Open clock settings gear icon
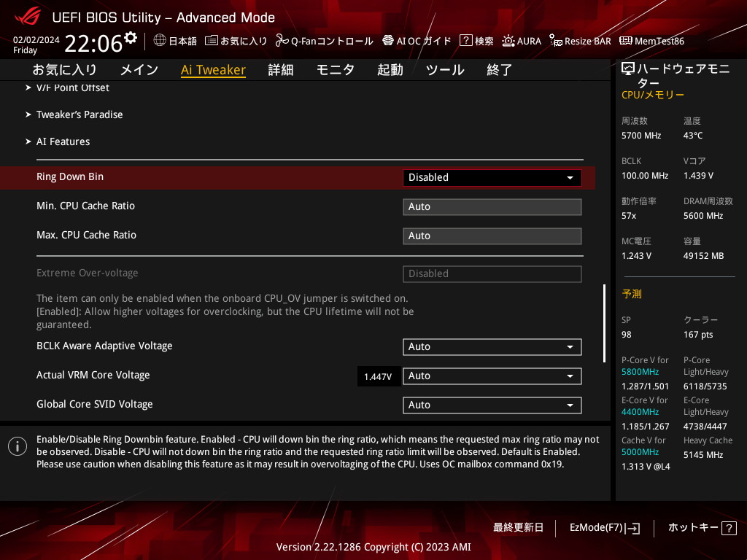Screen dimensions: 747x560 [131, 38]
